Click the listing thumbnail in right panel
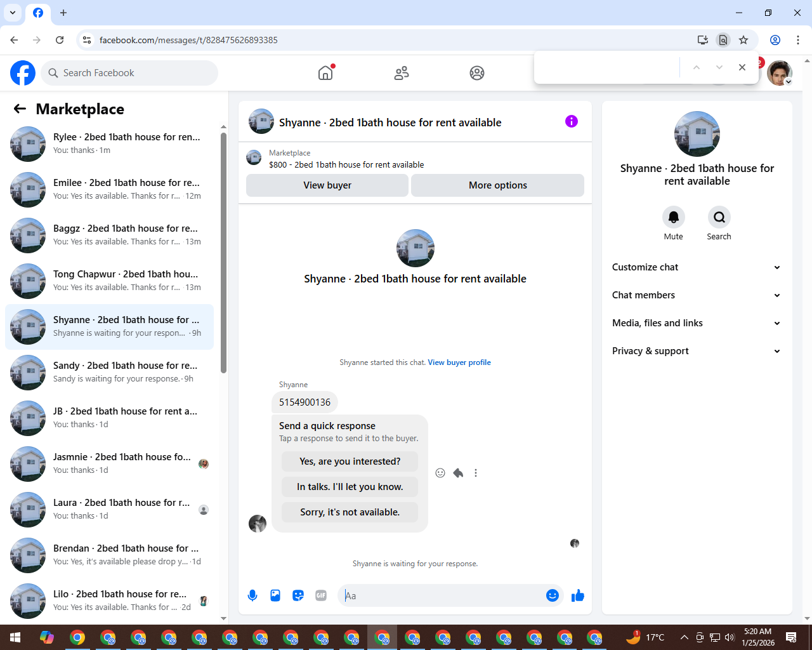The width and height of the screenshot is (812, 650). point(697,134)
